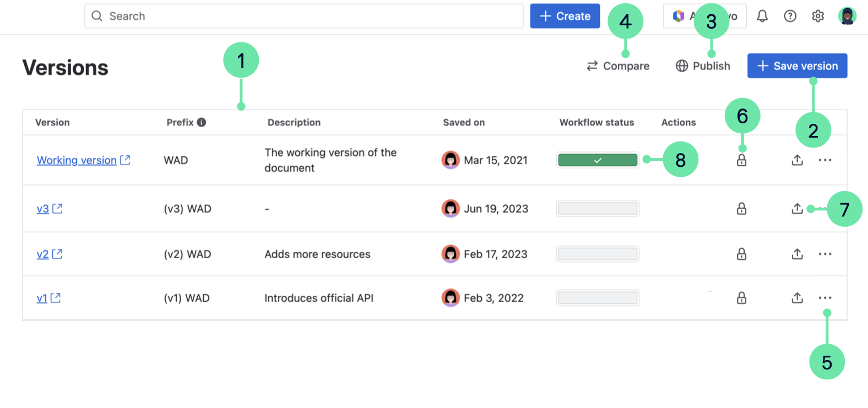Image resolution: width=868 pixels, height=408 pixels.
Task: Open version v3 in new tab
Action: 58,209
